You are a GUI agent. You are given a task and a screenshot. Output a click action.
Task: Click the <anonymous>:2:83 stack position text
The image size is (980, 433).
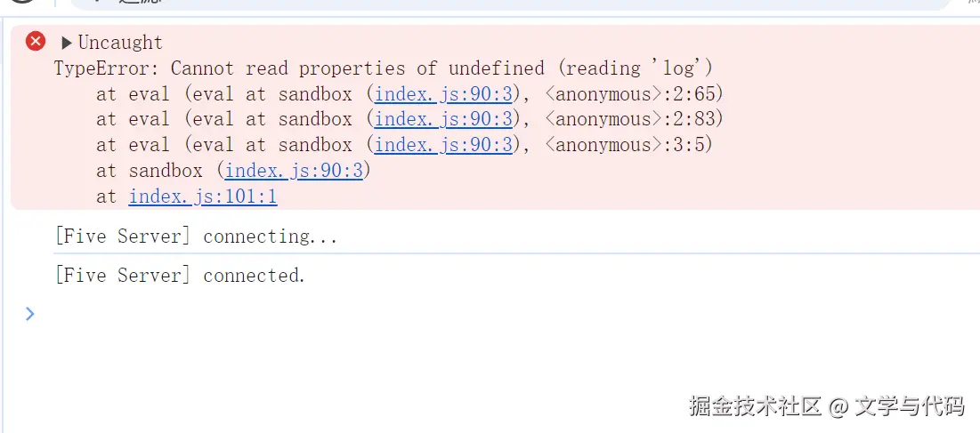634,118
